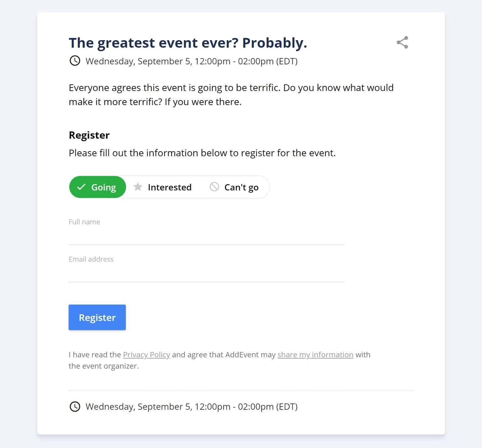This screenshot has width=482, height=448.
Task: Open the Privacy Policy link
Action: click(x=146, y=355)
